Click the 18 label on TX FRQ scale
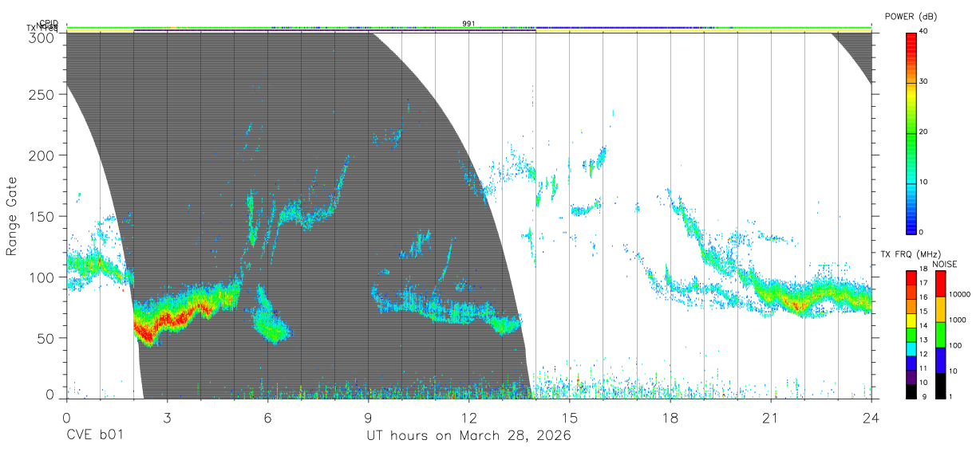 coord(923,269)
